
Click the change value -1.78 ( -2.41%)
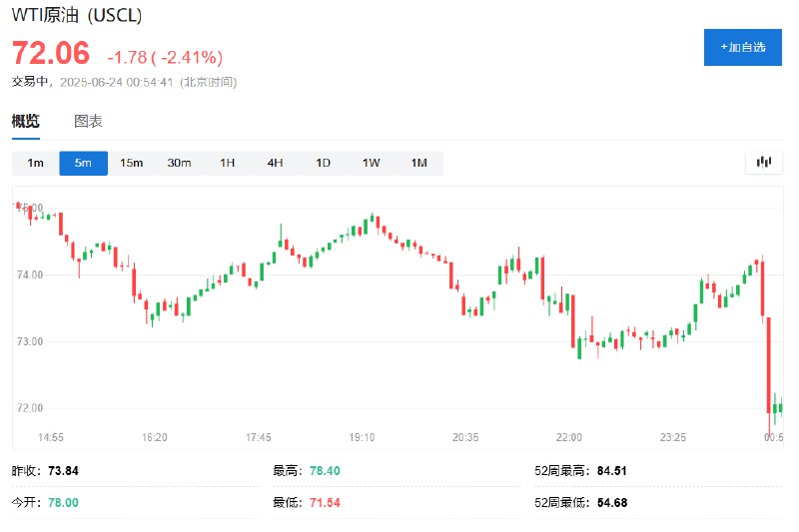pyautogui.click(x=165, y=57)
